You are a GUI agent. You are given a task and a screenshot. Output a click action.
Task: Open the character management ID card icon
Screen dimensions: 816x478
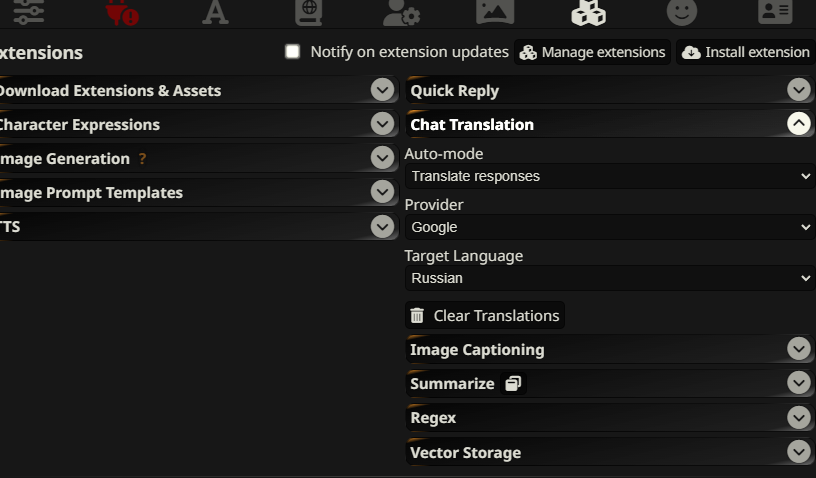775,11
